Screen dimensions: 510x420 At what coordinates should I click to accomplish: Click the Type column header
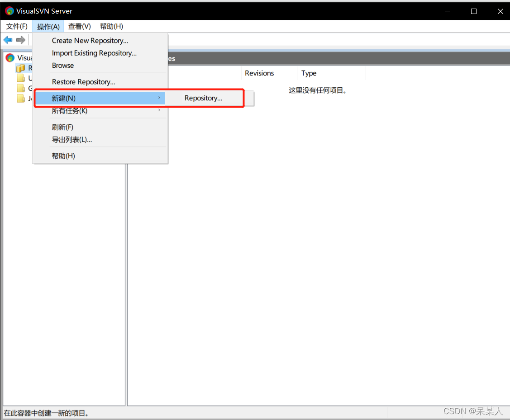[331, 73]
